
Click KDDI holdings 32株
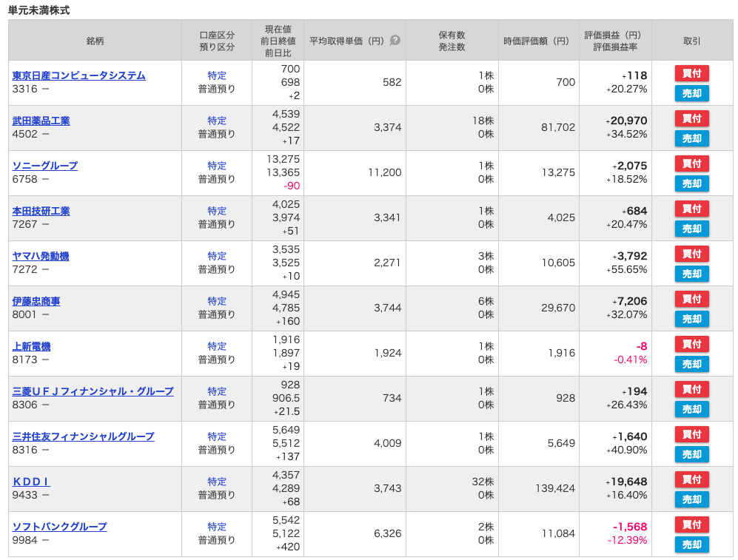[x=483, y=482]
